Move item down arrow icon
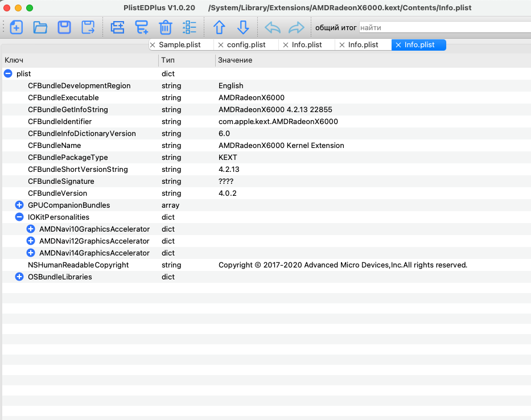The image size is (531, 420). (243, 27)
